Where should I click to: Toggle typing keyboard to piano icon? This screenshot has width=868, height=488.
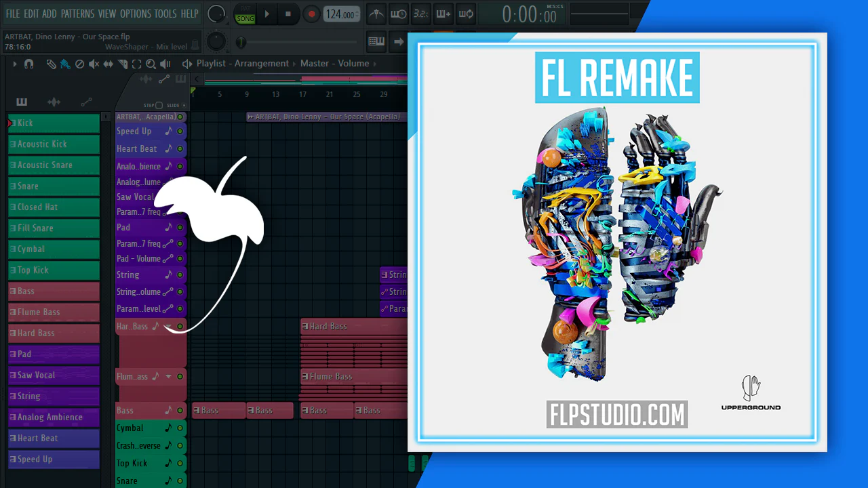click(376, 41)
